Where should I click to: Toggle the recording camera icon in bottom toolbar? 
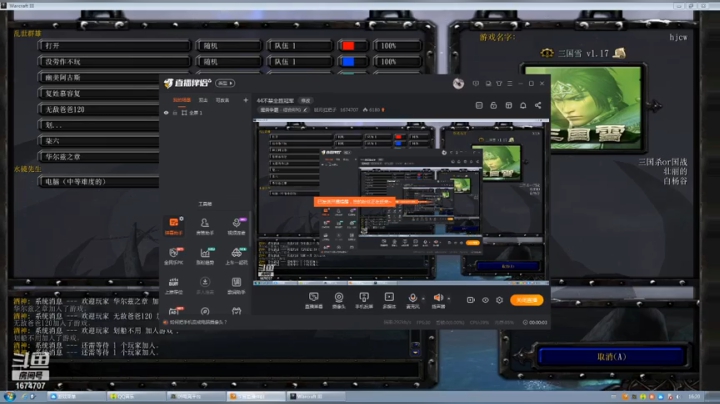point(471,300)
